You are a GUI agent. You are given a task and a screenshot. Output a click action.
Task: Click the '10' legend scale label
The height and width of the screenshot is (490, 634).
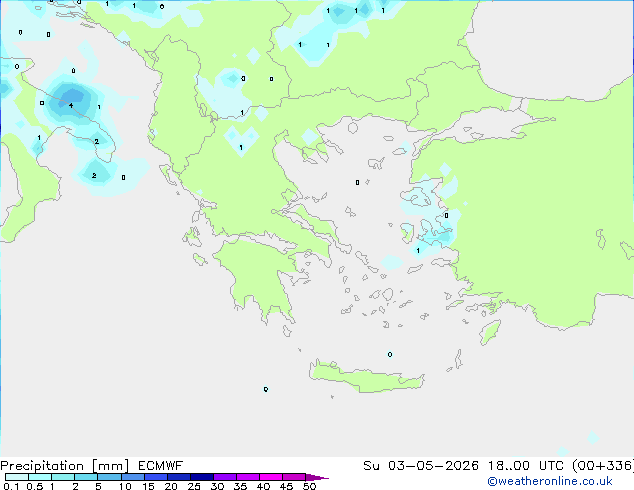pyautogui.click(x=125, y=486)
